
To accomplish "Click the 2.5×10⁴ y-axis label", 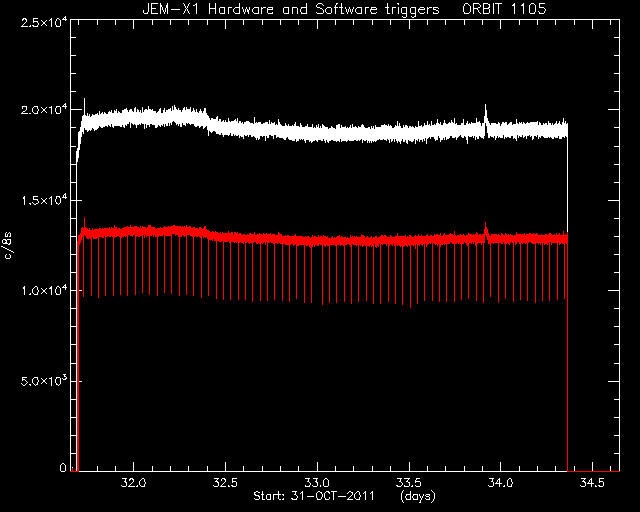I will pos(44,22).
